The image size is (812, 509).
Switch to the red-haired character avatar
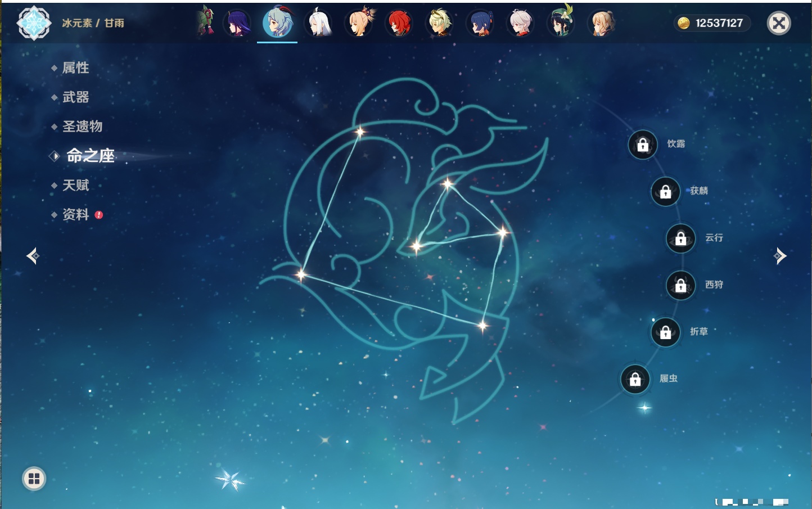click(399, 23)
